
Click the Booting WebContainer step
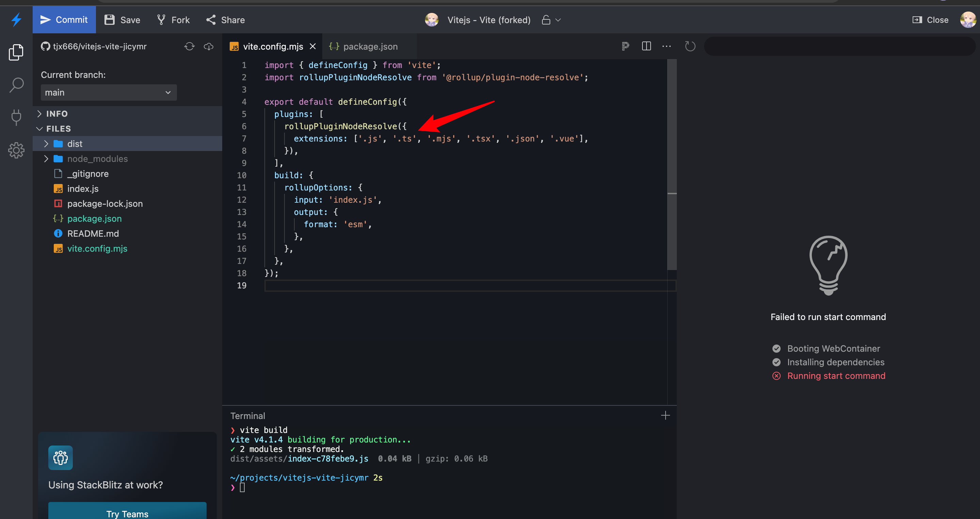(826, 348)
